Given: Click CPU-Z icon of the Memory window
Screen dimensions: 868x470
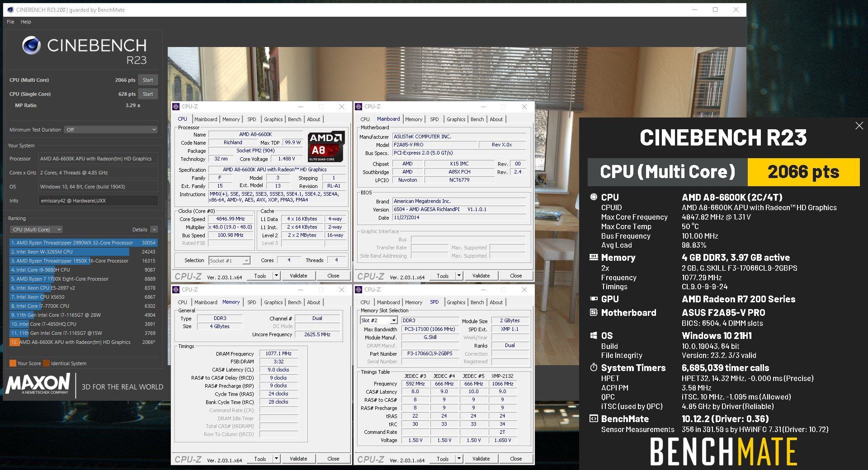Looking at the screenshot, I should pos(176,290).
